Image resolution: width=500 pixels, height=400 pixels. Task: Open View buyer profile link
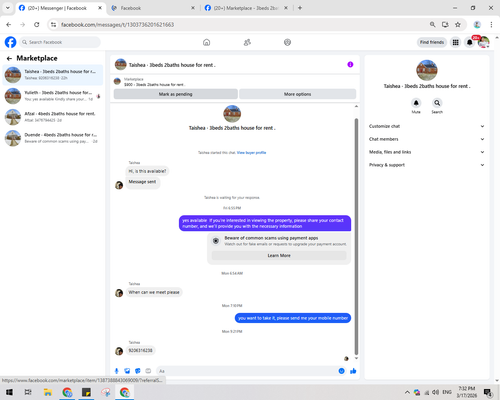pyautogui.click(x=251, y=153)
